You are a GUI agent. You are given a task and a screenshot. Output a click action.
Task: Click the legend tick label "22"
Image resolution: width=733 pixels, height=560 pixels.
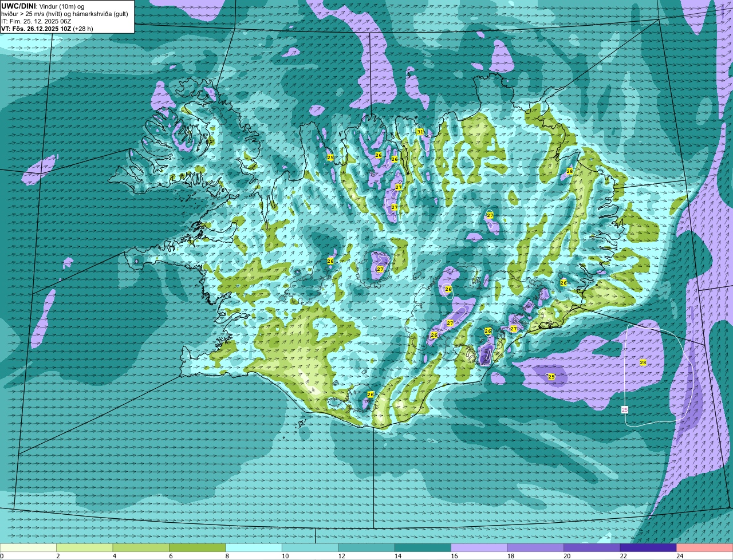pyautogui.click(x=624, y=556)
